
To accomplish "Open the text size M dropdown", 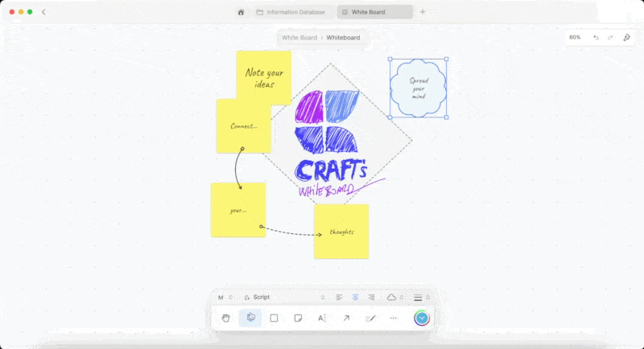I will [x=225, y=298].
